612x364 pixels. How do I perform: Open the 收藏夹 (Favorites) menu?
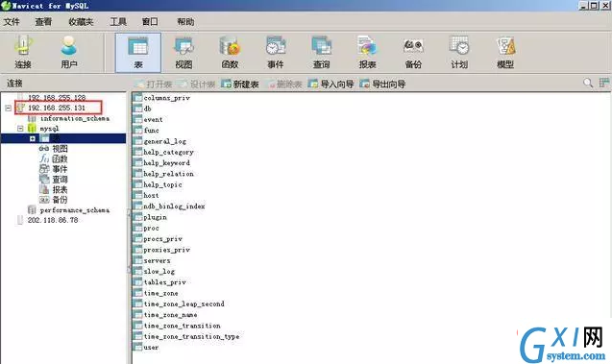point(81,22)
